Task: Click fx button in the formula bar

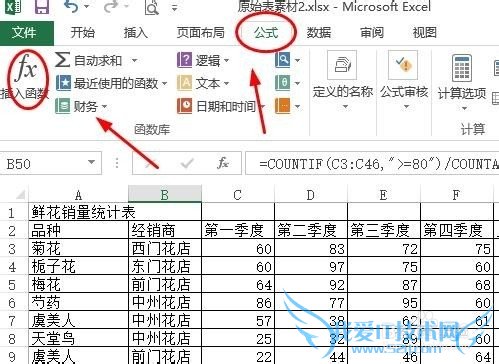Action: (223, 163)
